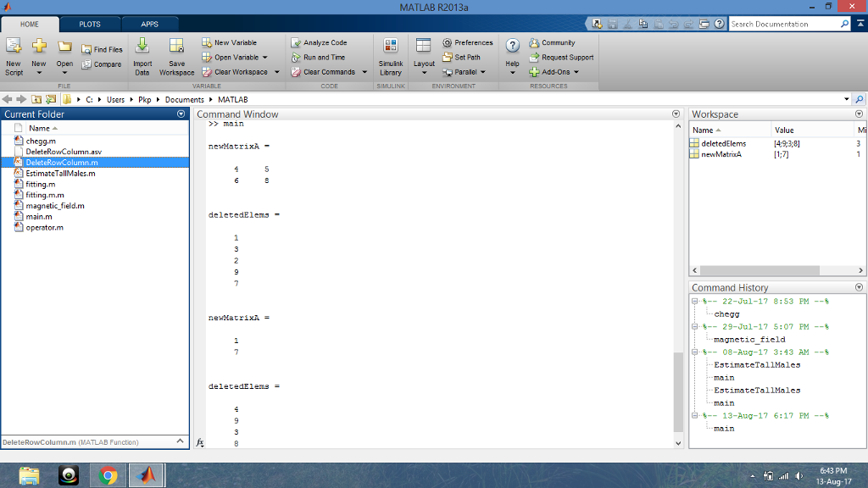Click the undo icon in quick-access toolbar

(673, 24)
